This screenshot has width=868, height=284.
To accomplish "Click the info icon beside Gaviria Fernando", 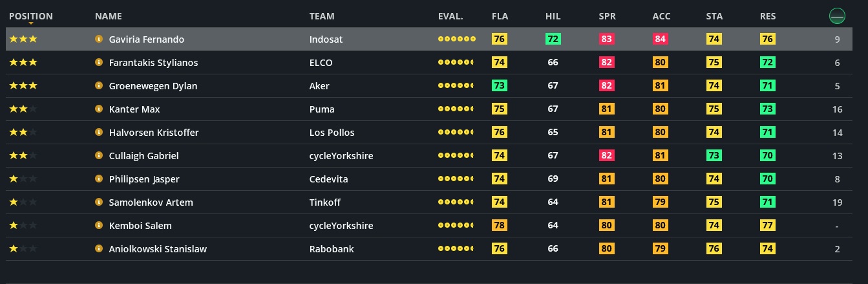I will coord(99,39).
